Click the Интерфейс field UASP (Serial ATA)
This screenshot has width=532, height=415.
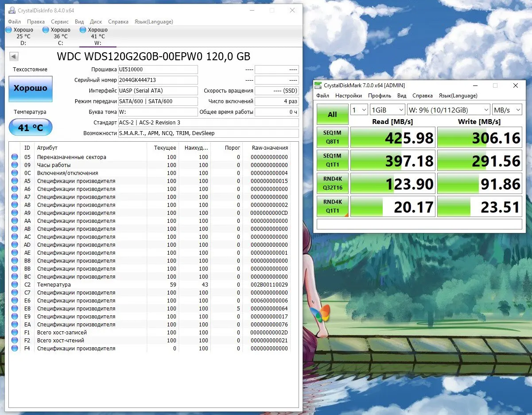click(x=158, y=91)
